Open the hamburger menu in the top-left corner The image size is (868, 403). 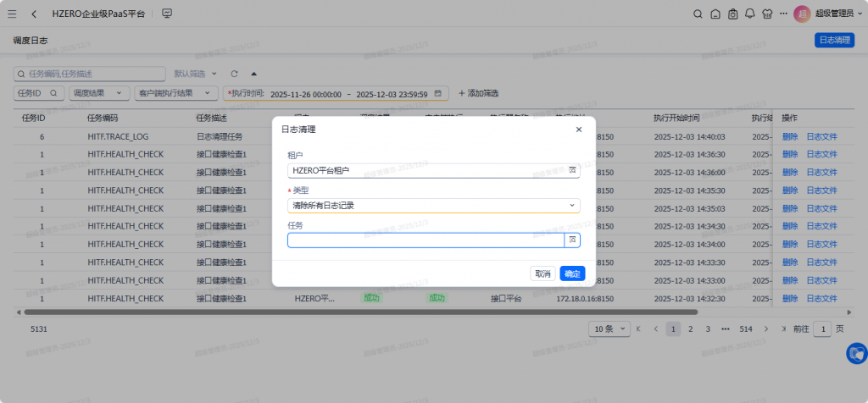(12, 14)
